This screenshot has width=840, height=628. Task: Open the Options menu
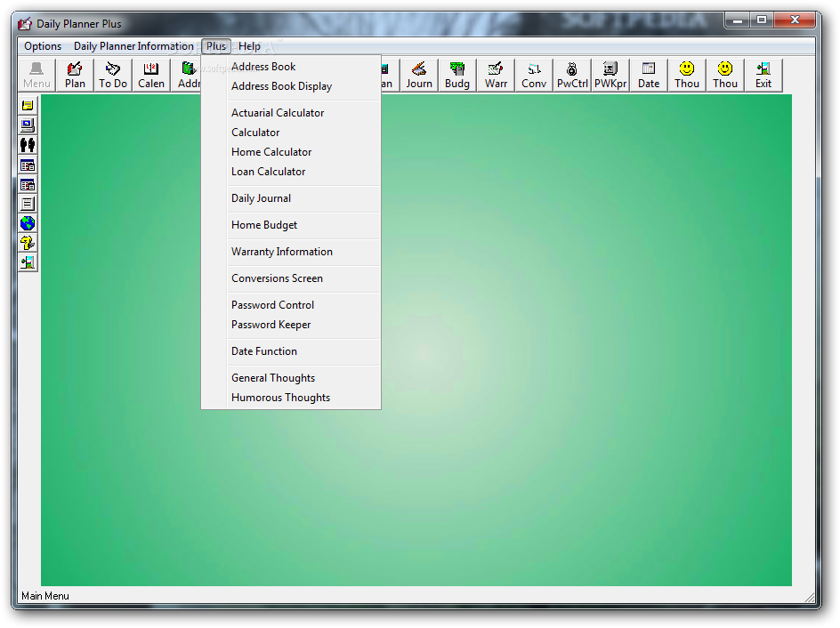click(43, 46)
